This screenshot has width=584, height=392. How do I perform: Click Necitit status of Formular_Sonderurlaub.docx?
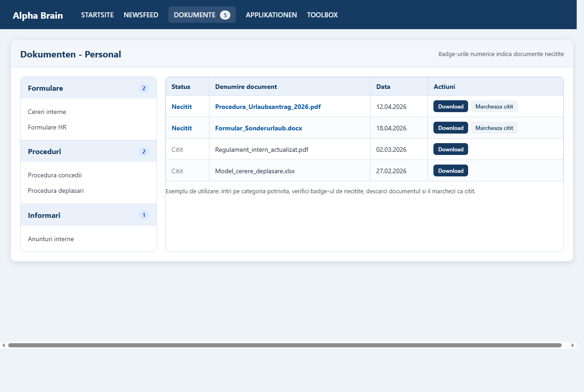(182, 128)
